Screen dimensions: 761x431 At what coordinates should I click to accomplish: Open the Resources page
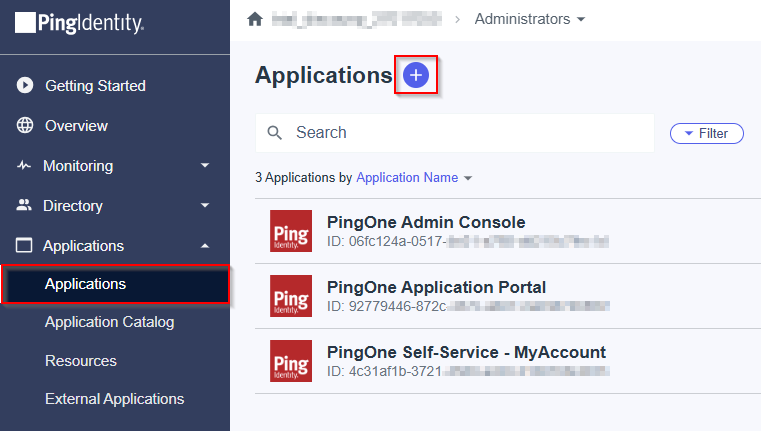coord(81,361)
